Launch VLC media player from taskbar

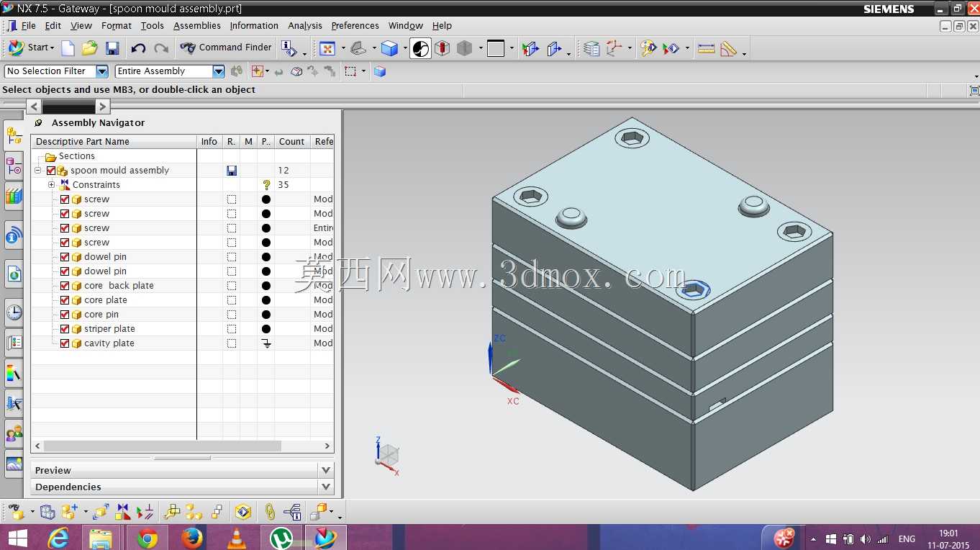point(235,538)
